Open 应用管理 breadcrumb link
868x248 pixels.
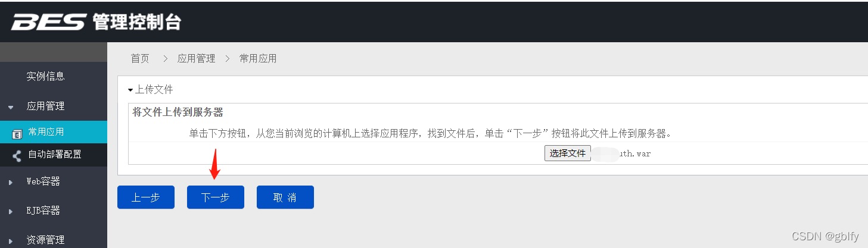(196, 58)
